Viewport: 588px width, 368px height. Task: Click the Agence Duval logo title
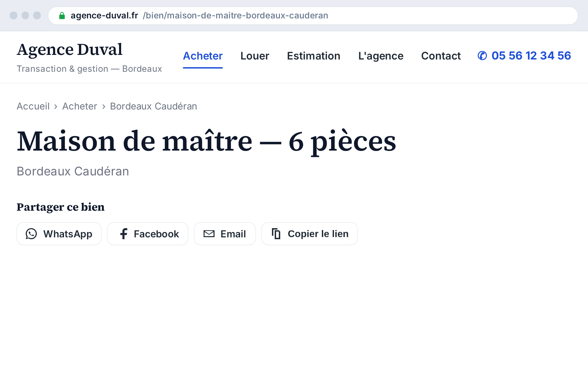[70, 50]
